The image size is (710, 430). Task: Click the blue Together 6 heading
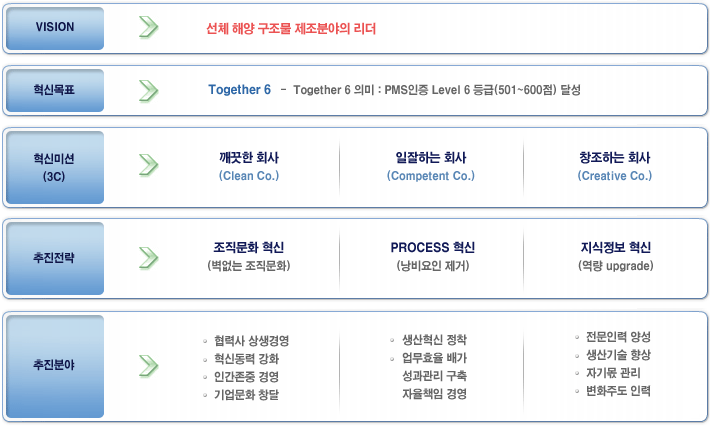pos(240,90)
